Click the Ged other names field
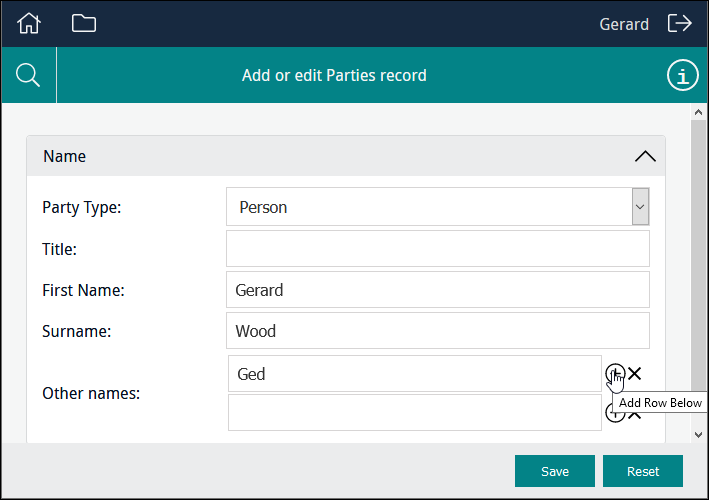This screenshot has height=500, width=709. [x=414, y=374]
